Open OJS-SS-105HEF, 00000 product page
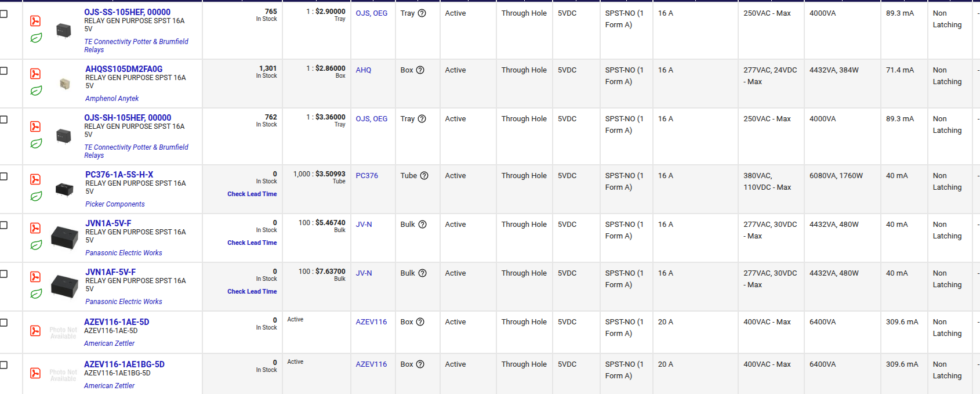The width and height of the screenshot is (980, 394). pyautogui.click(x=127, y=12)
